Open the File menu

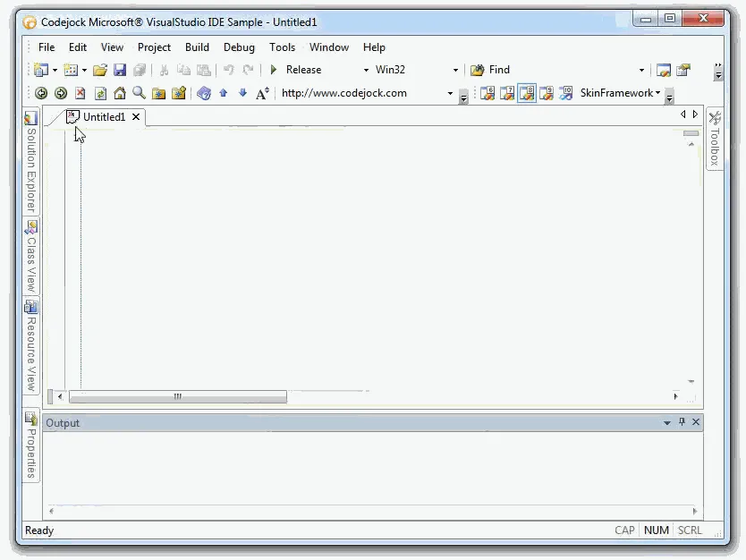tap(47, 47)
